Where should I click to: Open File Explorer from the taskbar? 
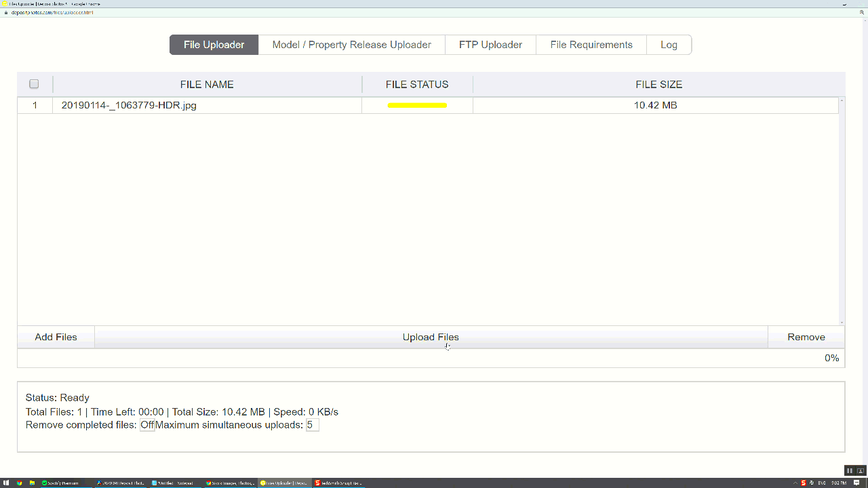tap(32, 483)
